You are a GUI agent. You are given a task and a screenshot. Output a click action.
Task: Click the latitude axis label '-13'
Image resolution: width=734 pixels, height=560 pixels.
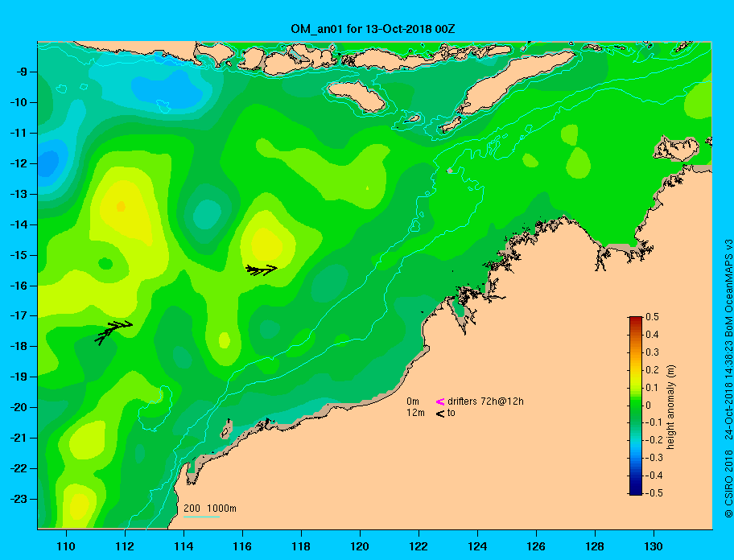click(x=19, y=194)
